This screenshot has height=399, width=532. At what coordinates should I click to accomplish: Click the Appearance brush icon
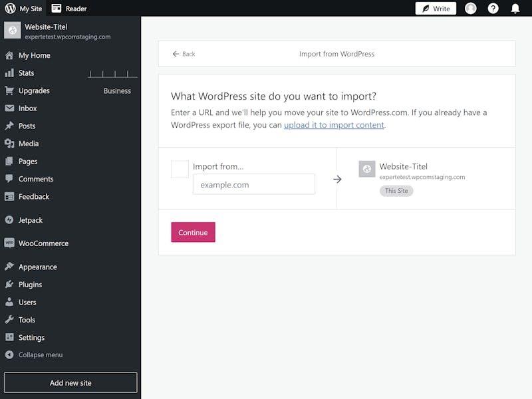[x=9, y=267]
